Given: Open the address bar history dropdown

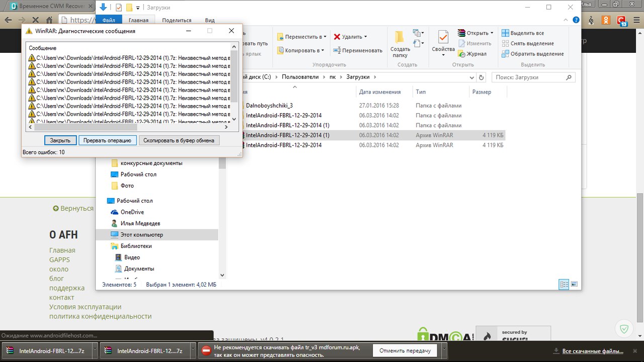Looking at the screenshot, I should 471,77.
